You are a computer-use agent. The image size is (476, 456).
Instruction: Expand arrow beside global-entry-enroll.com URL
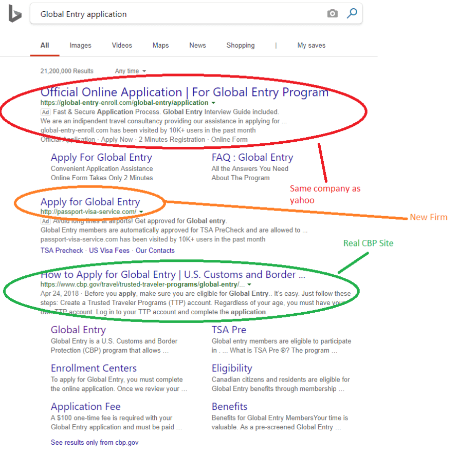click(x=213, y=103)
